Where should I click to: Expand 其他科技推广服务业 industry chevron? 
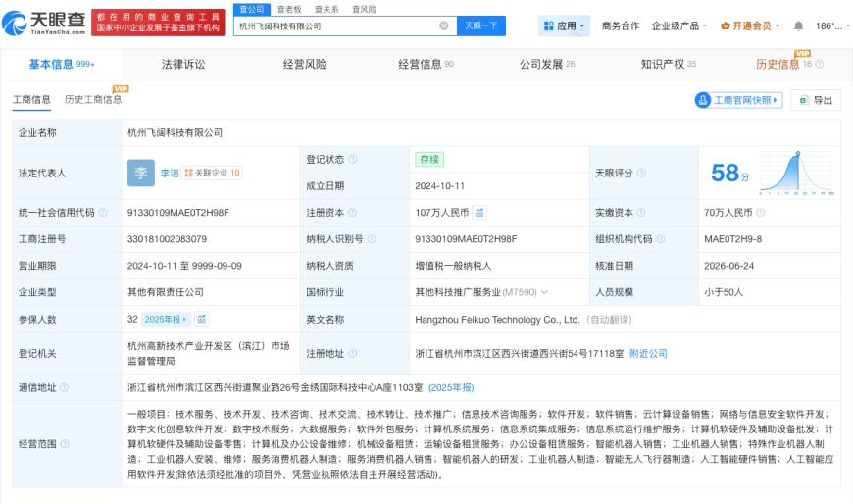click(x=544, y=292)
